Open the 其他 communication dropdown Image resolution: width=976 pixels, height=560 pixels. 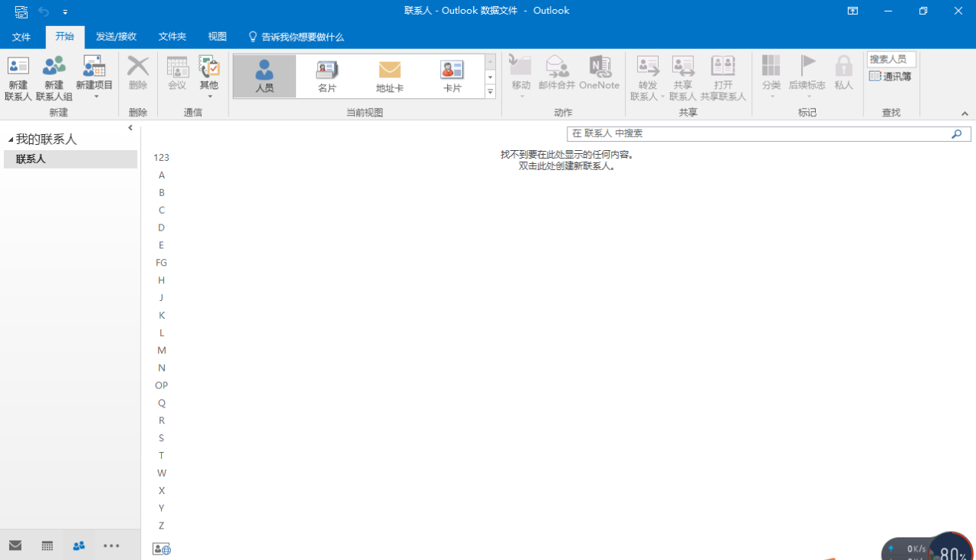209,77
